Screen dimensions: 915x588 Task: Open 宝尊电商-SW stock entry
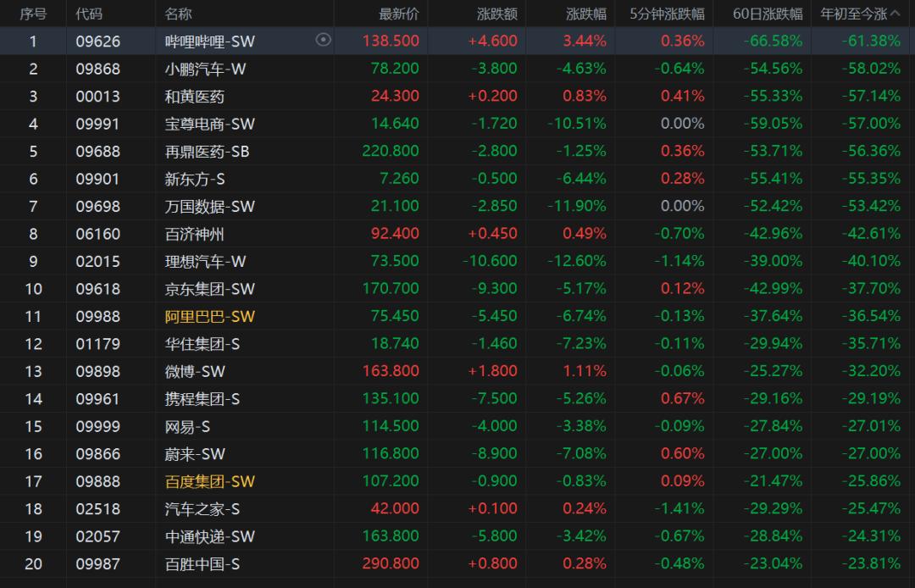click(x=210, y=124)
